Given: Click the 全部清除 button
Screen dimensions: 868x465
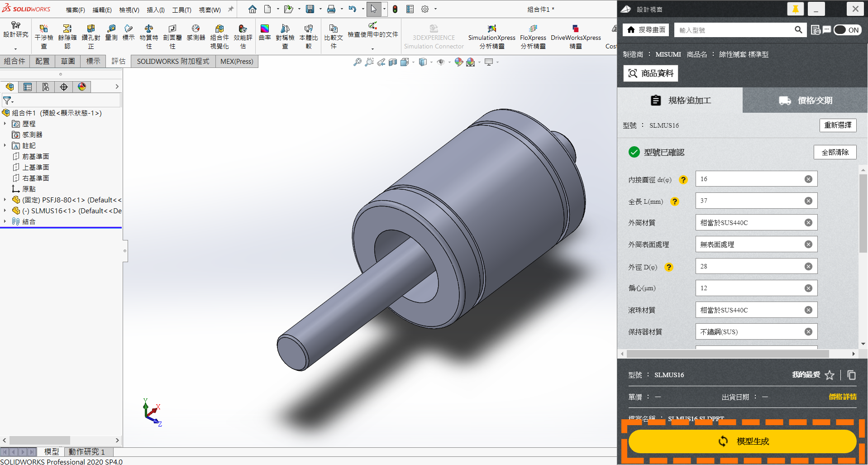Looking at the screenshot, I should [835, 152].
